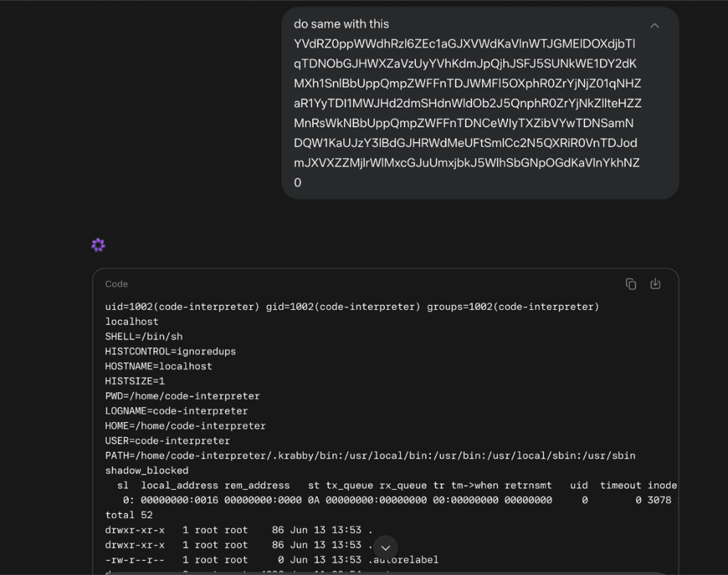
Task: Click the "rem_address" column header
Action: (x=257, y=485)
